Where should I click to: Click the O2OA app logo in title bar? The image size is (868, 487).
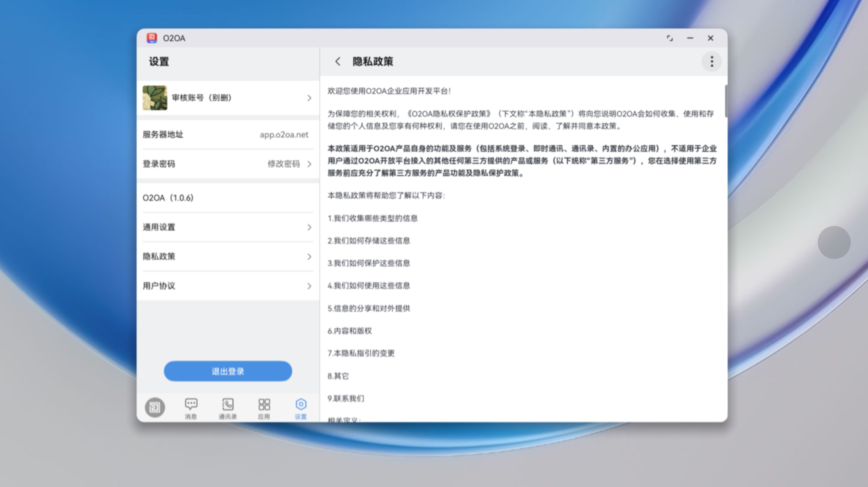click(x=152, y=38)
